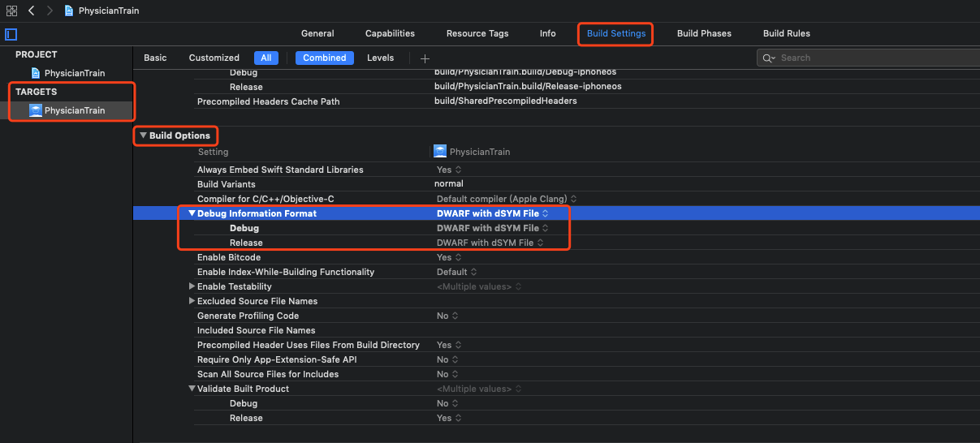Open Require Only App-Extension-Safe API dropdown

point(448,359)
